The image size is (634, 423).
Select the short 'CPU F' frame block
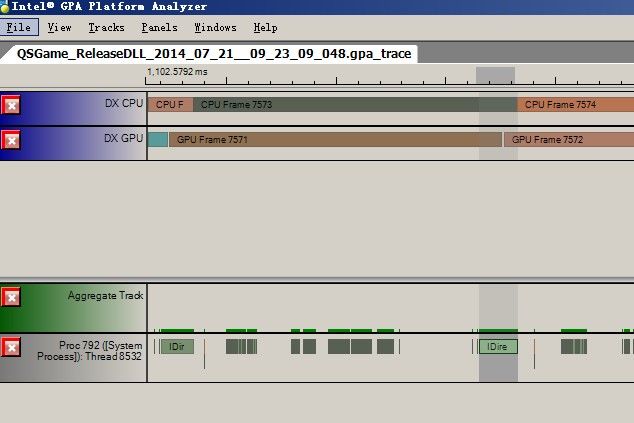170,105
